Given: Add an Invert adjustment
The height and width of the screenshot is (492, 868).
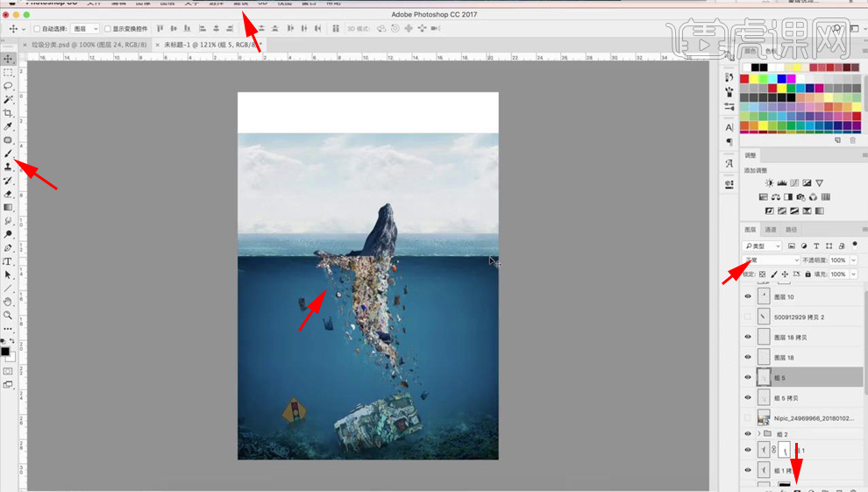Looking at the screenshot, I should 769,210.
